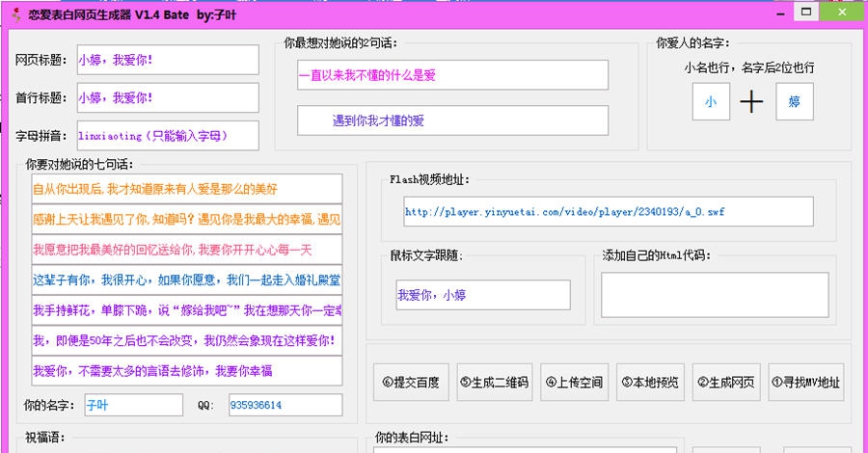
Task: Click the sentence field starting 我手持鲜花
Action: coord(187,310)
